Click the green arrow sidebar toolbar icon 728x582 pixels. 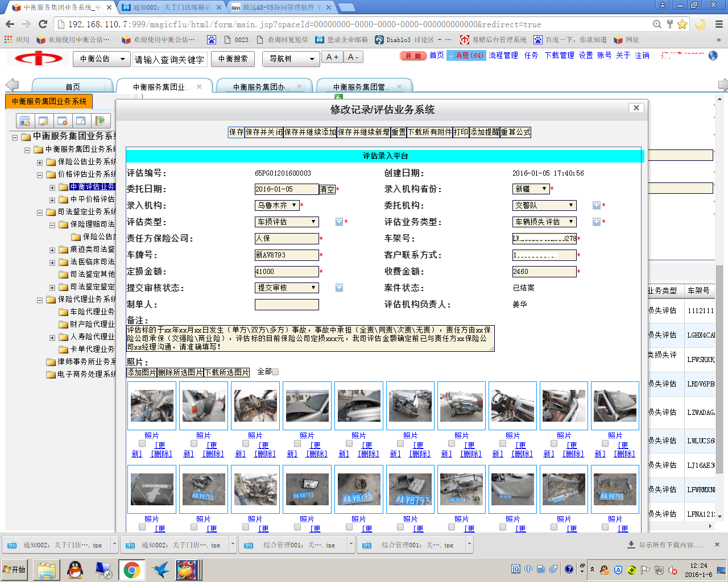point(100,120)
